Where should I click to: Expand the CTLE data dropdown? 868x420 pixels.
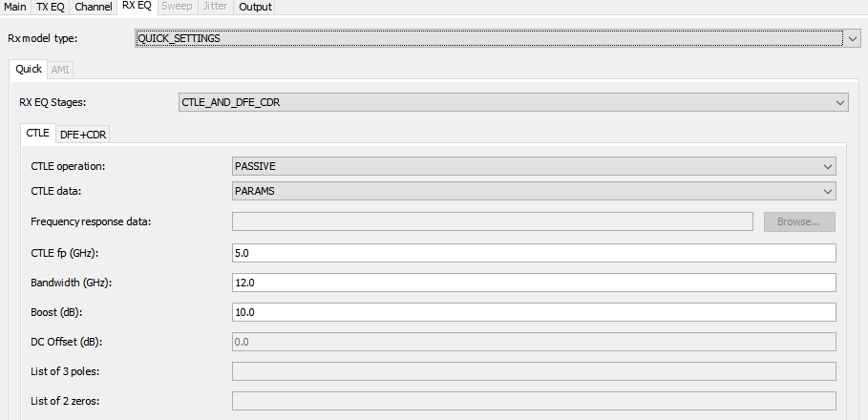tap(535, 191)
